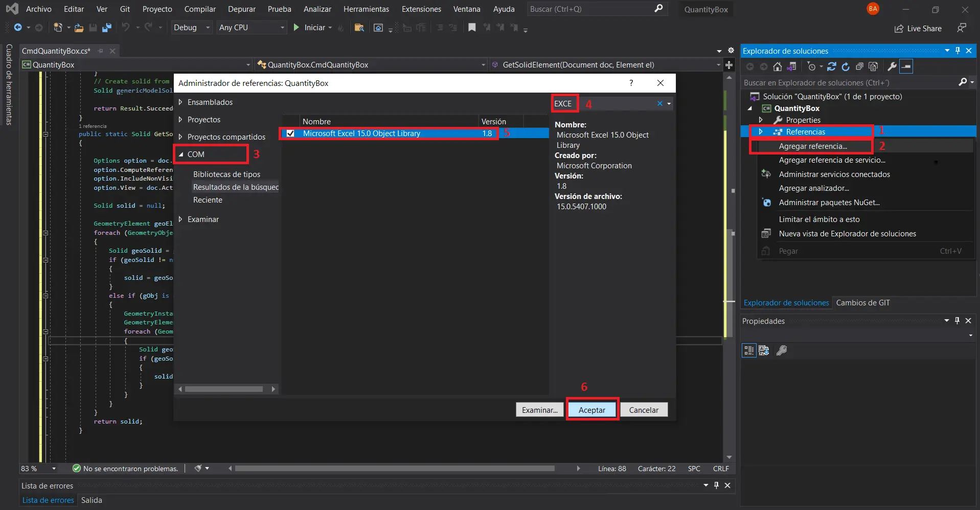Click the dialog left pane horizontal scrollbar

224,389
